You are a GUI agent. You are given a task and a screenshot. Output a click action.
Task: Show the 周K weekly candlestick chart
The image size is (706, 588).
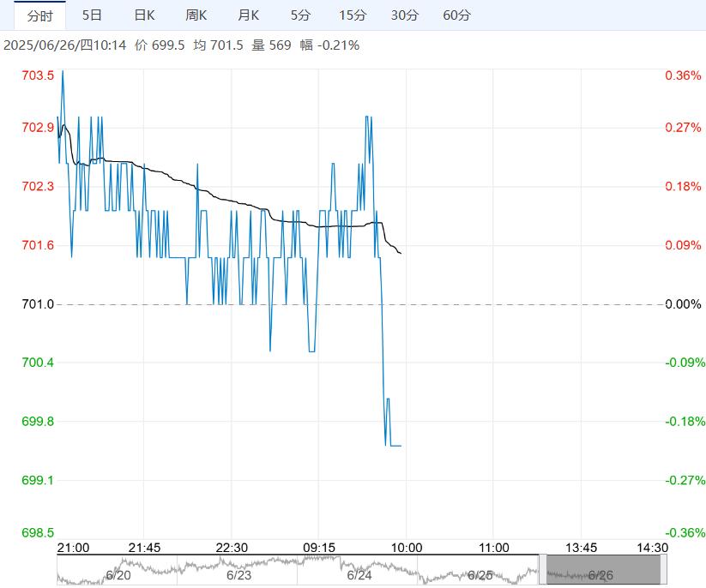(196, 15)
